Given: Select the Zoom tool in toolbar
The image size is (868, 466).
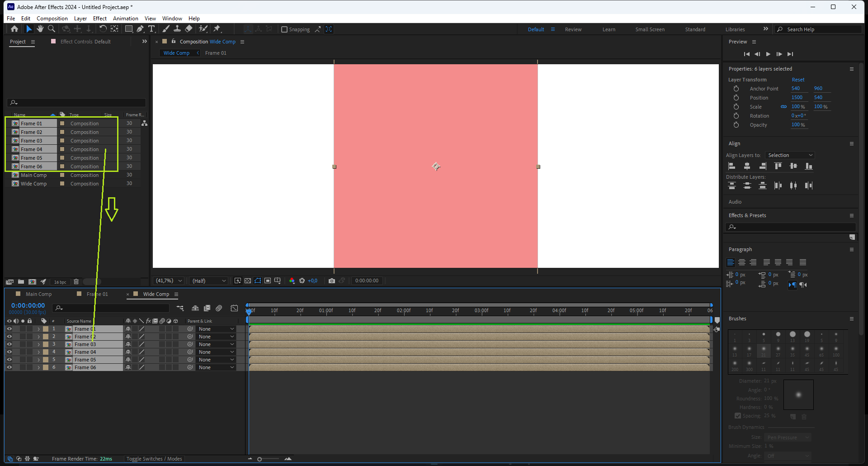Looking at the screenshot, I should click(x=52, y=29).
